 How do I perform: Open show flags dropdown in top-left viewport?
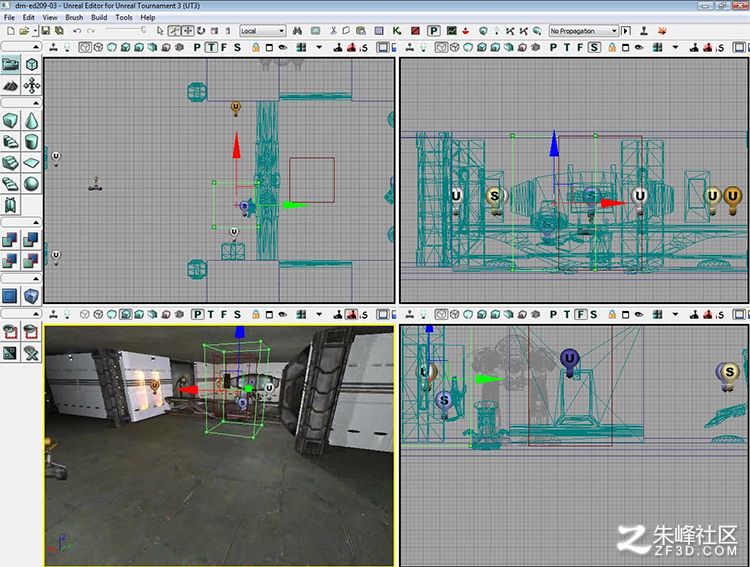[319, 47]
